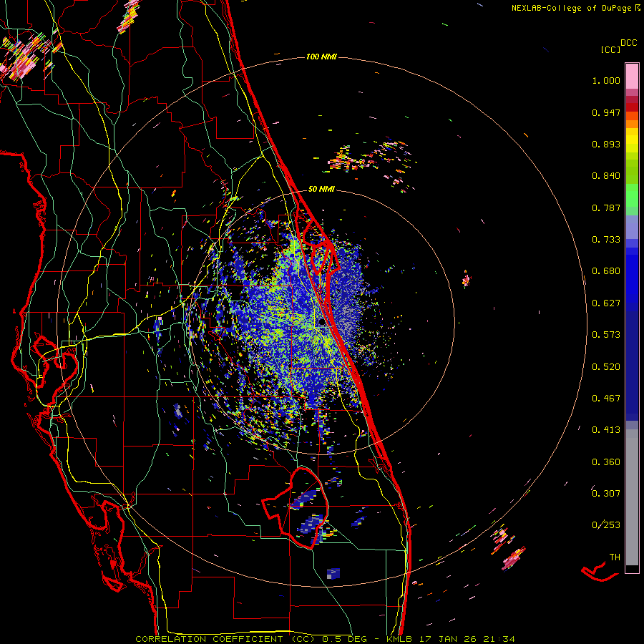Click the DCC product label above the scale

tap(628, 43)
